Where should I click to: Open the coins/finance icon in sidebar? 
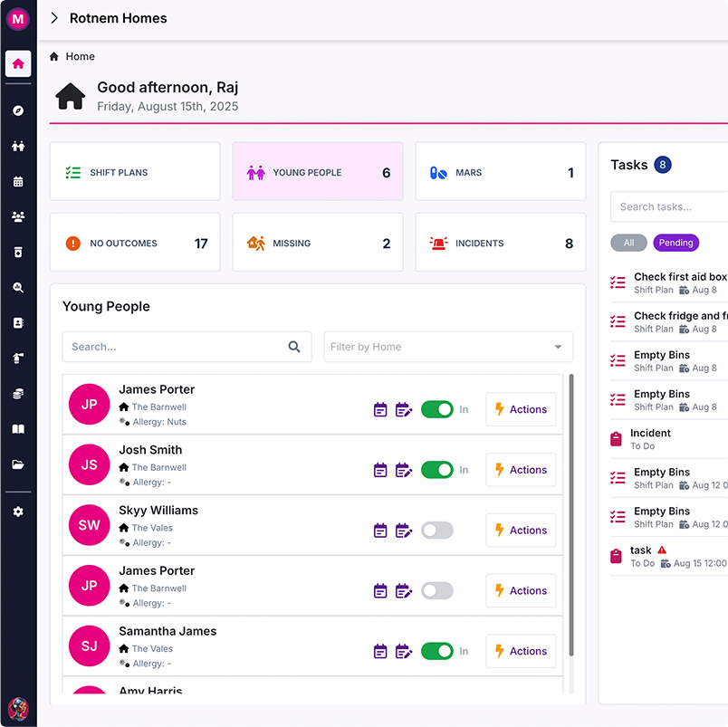[18, 394]
